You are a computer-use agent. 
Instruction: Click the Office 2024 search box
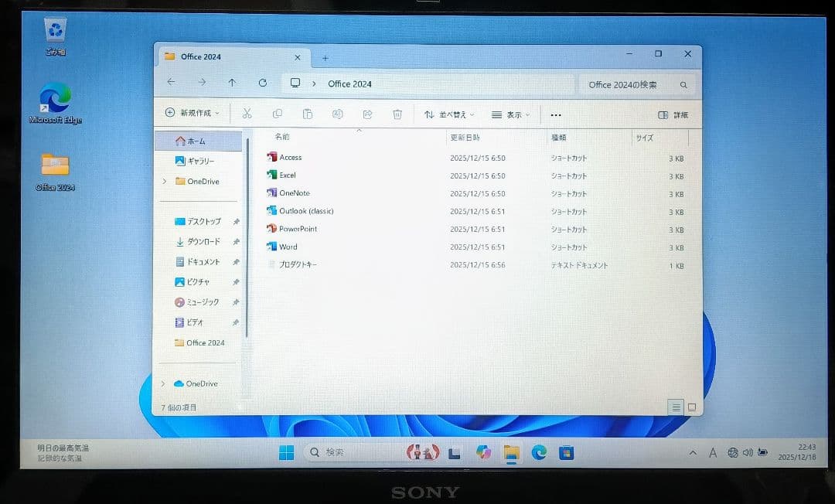[634, 84]
